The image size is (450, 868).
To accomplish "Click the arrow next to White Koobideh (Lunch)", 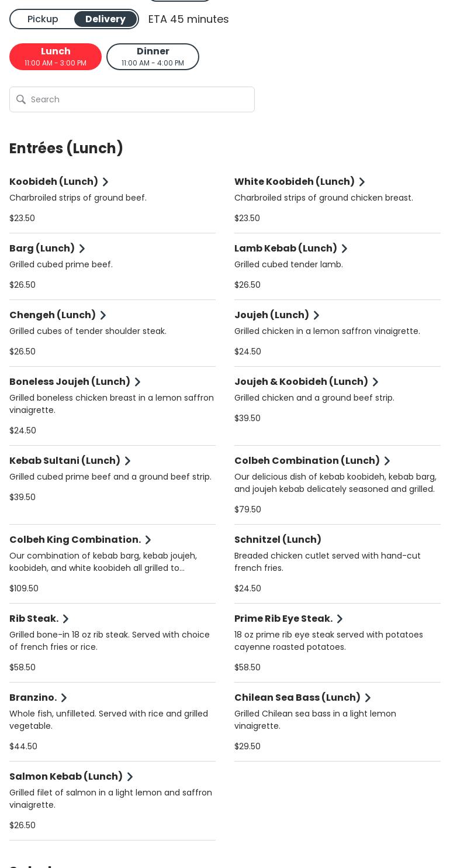I will [362, 182].
